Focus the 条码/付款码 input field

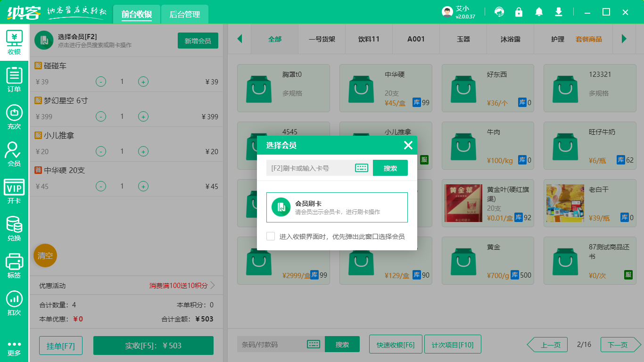click(272, 344)
